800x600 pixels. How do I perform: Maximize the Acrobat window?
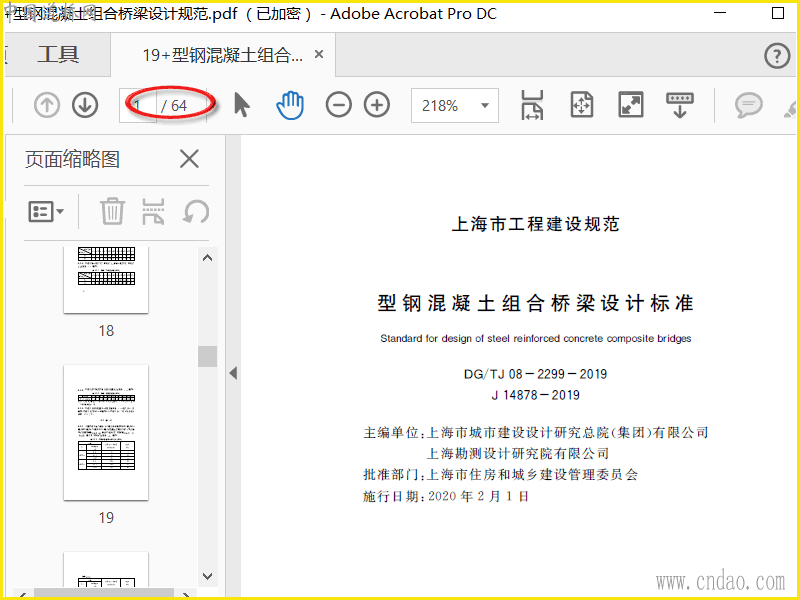(778, 13)
